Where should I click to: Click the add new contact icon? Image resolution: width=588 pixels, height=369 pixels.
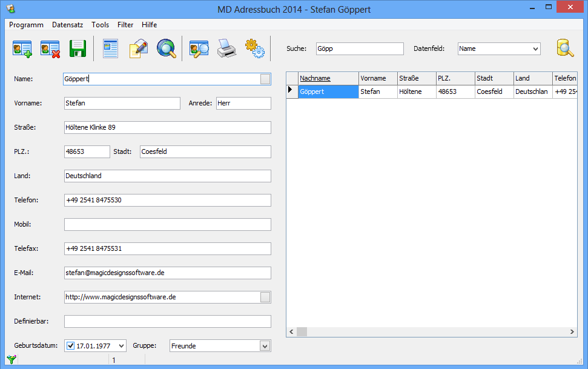(x=22, y=48)
